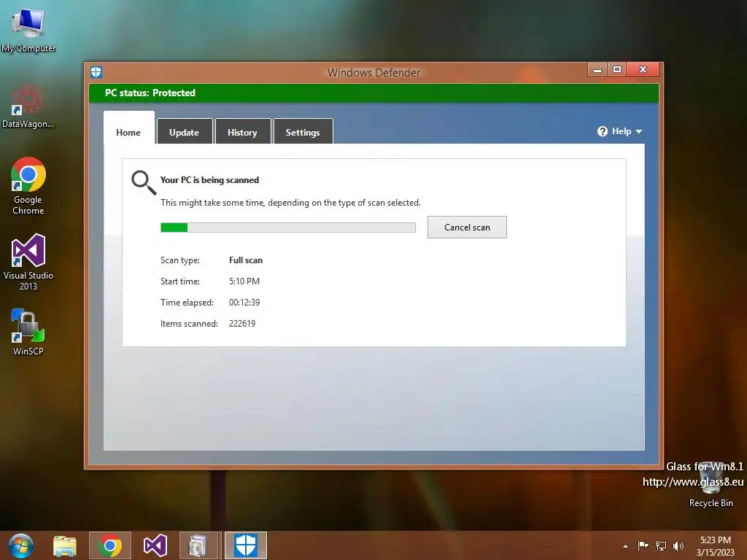This screenshot has height=560, width=747.
Task: Open File Explorer from the taskbar
Action: [x=65, y=545]
